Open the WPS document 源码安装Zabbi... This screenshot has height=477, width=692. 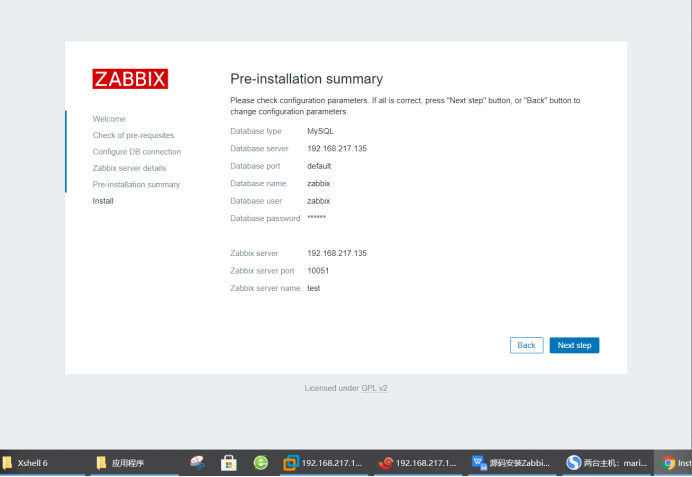click(x=511, y=463)
